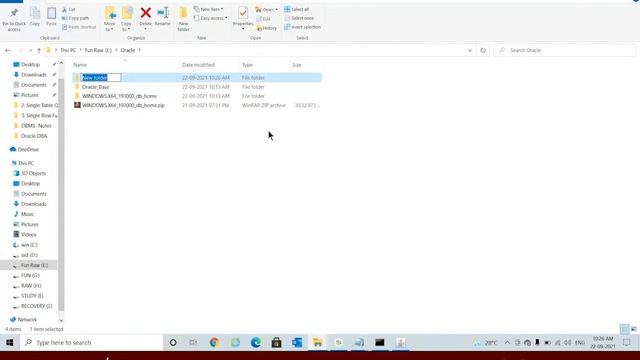
Task: Click Select all in ribbon
Action: (x=297, y=9)
